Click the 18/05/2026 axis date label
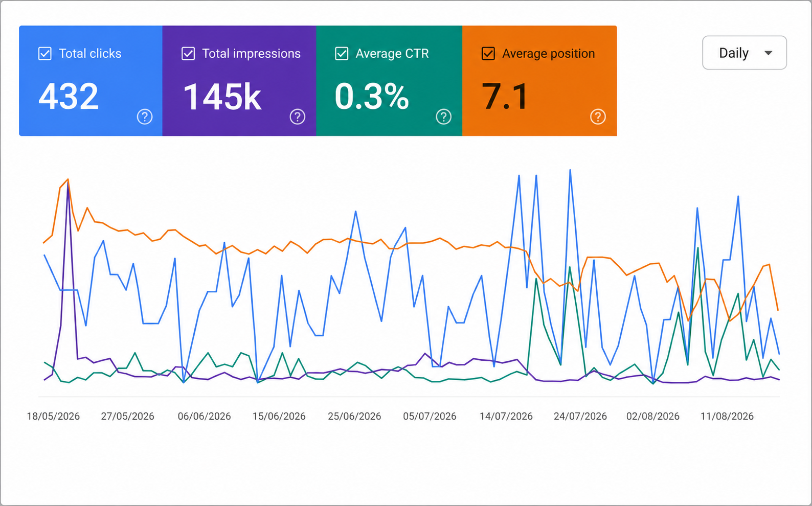This screenshot has height=506, width=812. [x=53, y=416]
